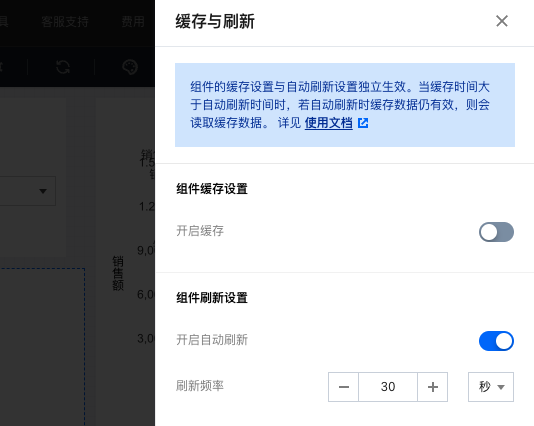
Task: Click the 组件刷新设置 section heading
Action: (212, 298)
